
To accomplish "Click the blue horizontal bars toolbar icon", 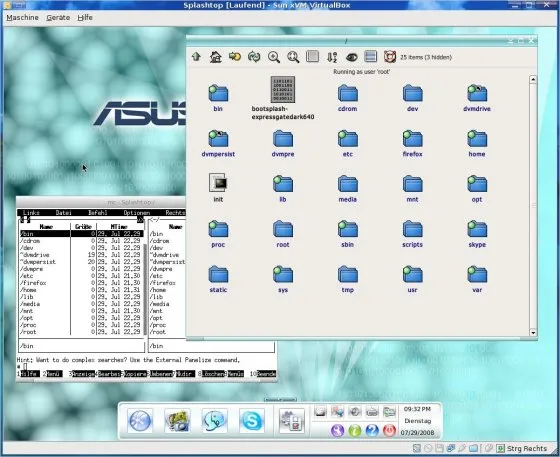I will point(371,56).
